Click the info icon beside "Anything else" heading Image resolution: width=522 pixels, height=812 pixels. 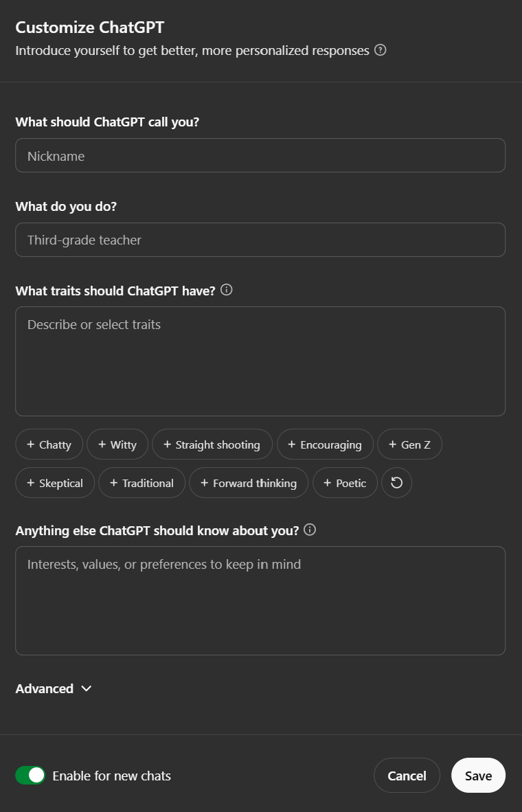click(310, 530)
